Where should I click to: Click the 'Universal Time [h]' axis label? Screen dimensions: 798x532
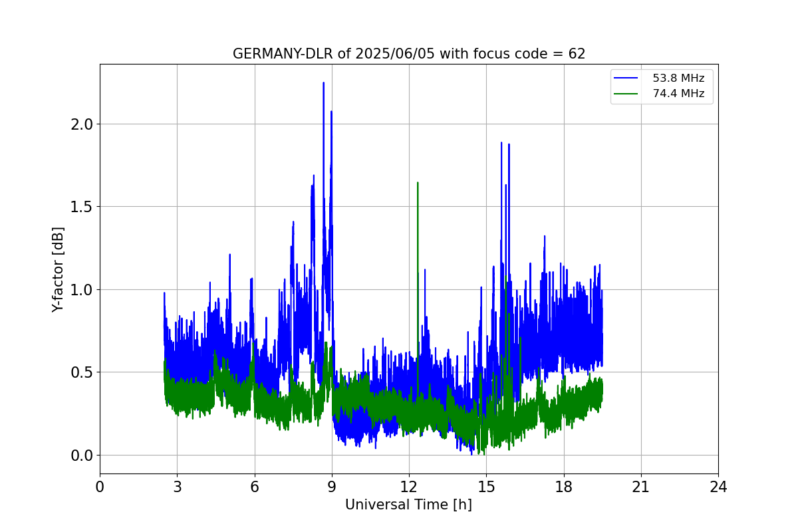(408, 505)
